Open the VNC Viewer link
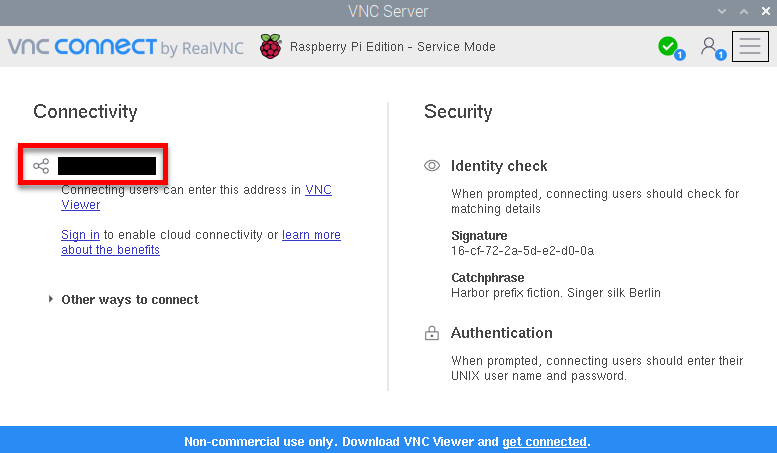 (x=318, y=190)
